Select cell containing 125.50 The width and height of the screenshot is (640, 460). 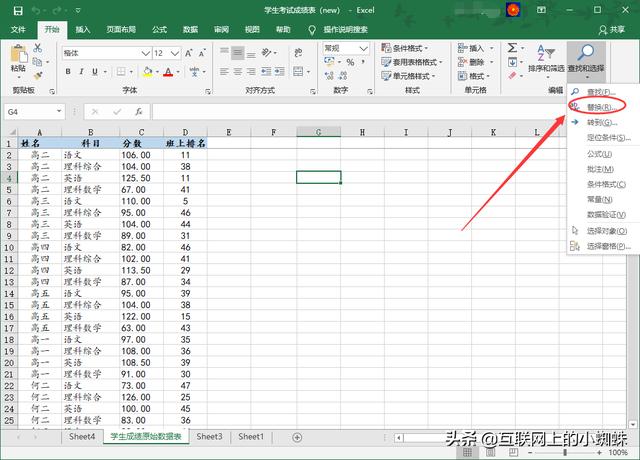141,178
